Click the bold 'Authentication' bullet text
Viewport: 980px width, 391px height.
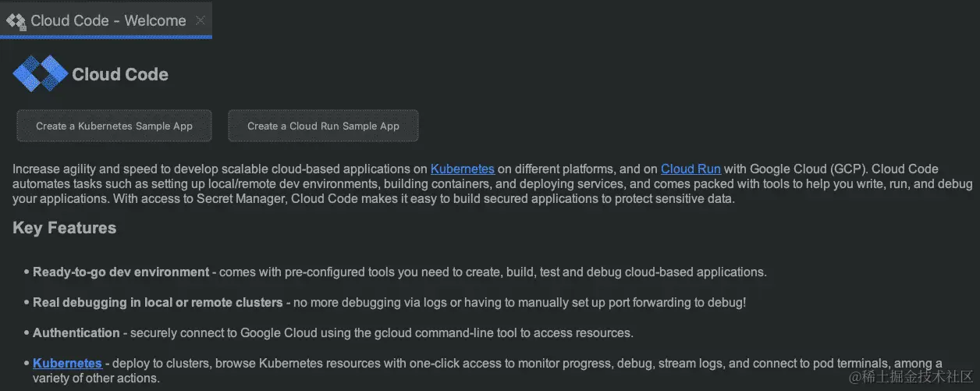pyautogui.click(x=76, y=332)
